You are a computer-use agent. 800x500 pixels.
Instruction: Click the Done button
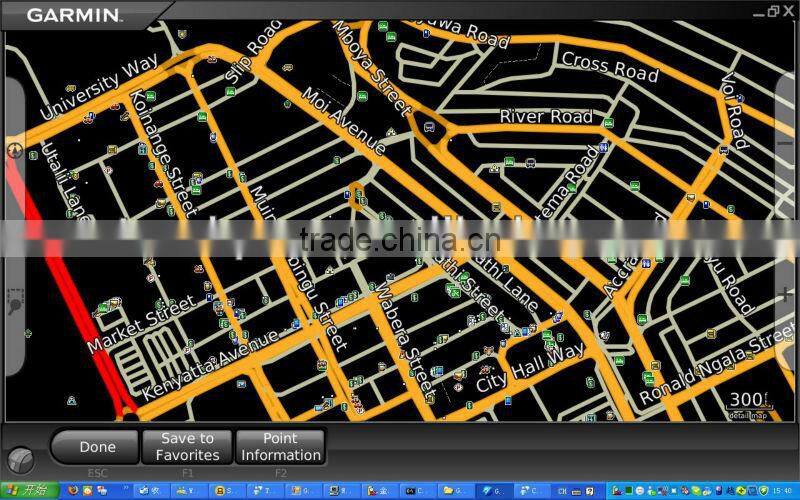click(x=95, y=447)
